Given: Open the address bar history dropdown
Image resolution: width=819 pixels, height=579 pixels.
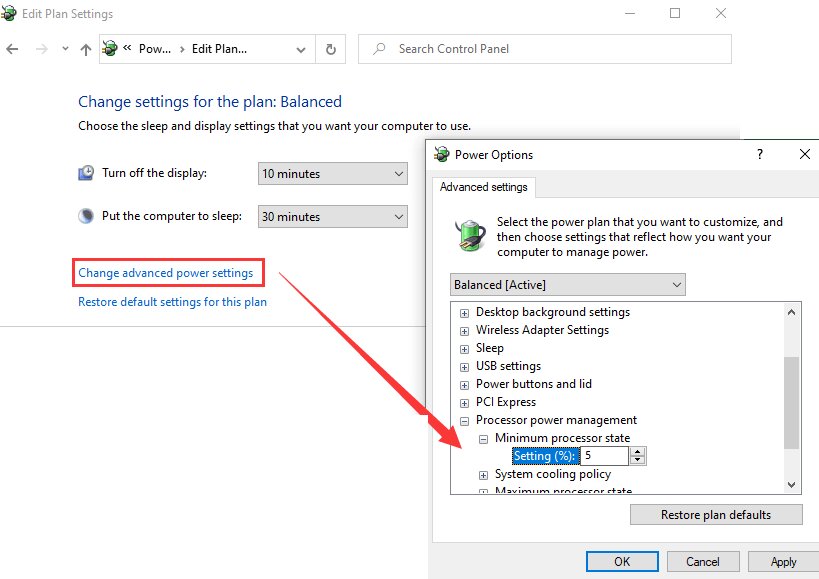Looking at the screenshot, I should pos(301,50).
